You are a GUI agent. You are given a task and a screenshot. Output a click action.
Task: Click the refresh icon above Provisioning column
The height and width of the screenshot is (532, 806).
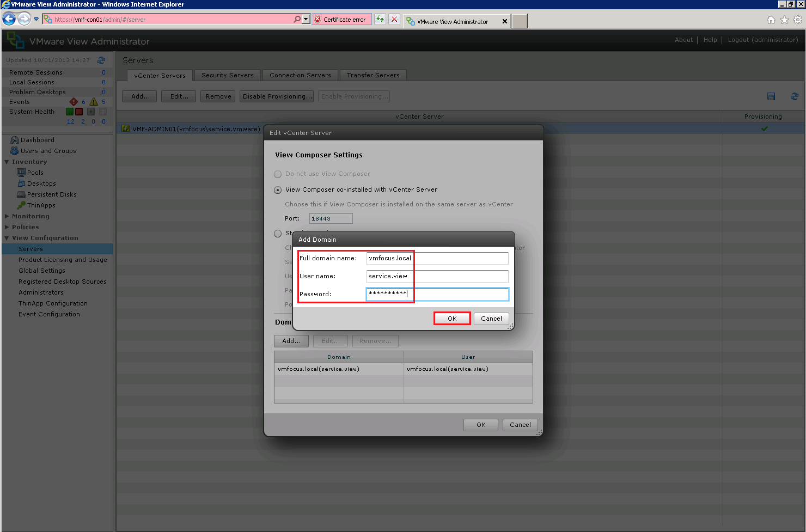pyautogui.click(x=795, y=96)
